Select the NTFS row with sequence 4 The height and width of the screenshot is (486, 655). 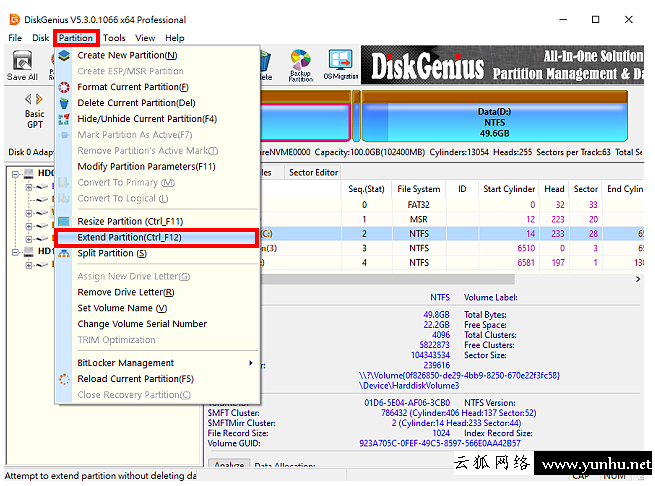click(452, 263)
